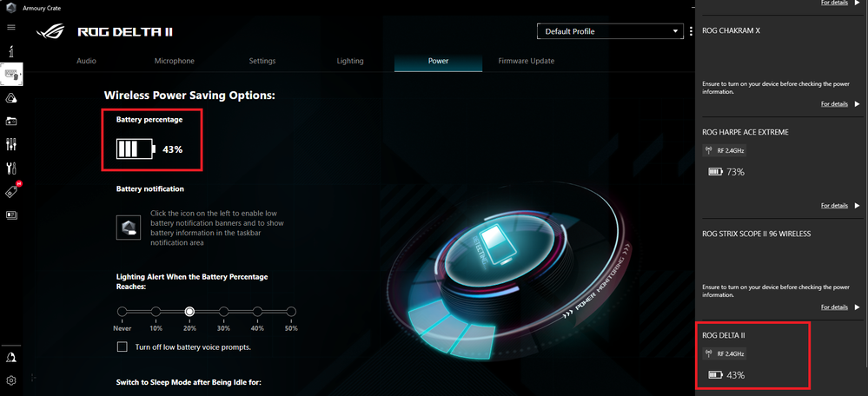The width and height of the screenshot is (868, 396).
Task: Click the Battery percentage label
Action: click(x=149, y=120)
